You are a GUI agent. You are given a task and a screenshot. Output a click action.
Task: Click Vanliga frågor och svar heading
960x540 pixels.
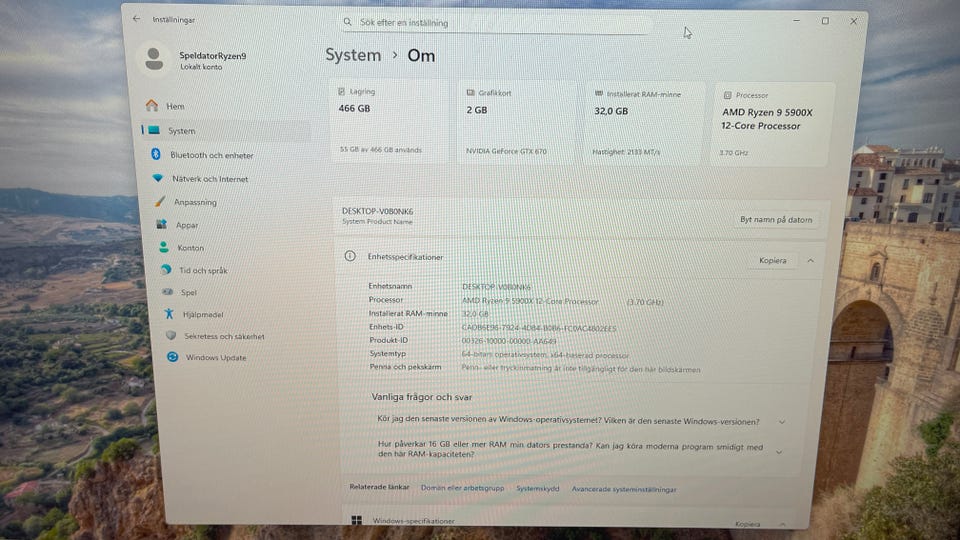pos(422,397)
